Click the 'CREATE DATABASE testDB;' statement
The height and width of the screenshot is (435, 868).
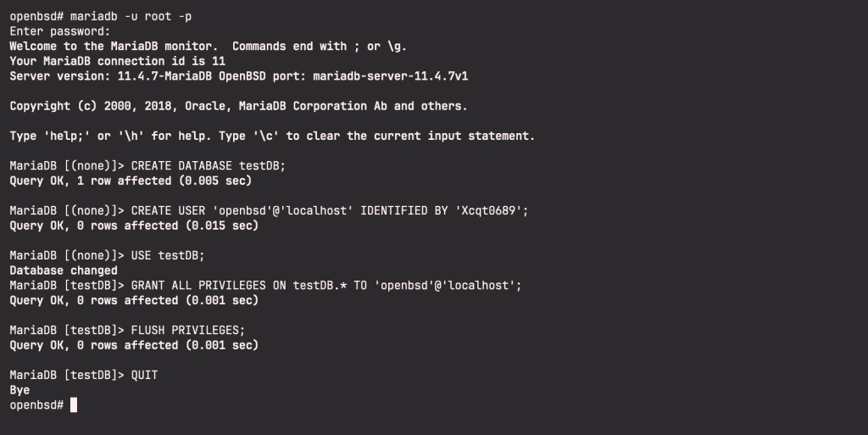[209, 166]
